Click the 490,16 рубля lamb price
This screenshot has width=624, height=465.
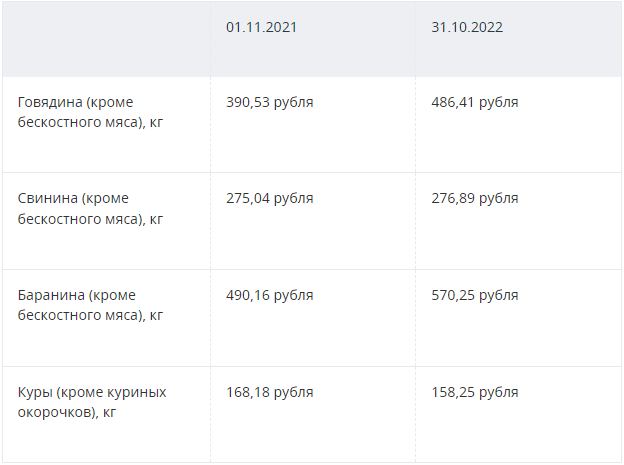pos(270,295)
